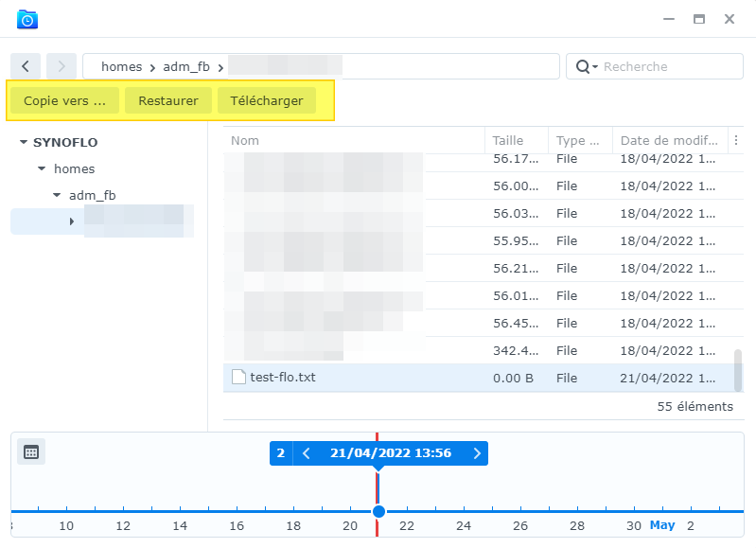
Task: Collapse the homes folder node
Action: (42, 168)
